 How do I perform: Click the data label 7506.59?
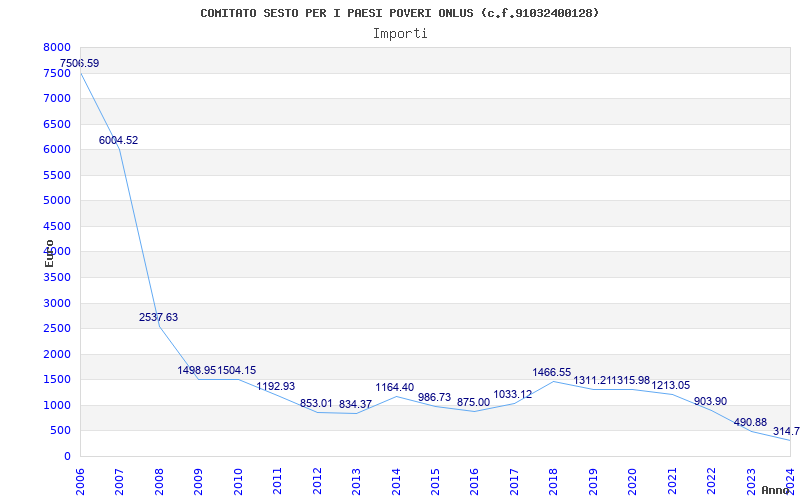[79, 64]
